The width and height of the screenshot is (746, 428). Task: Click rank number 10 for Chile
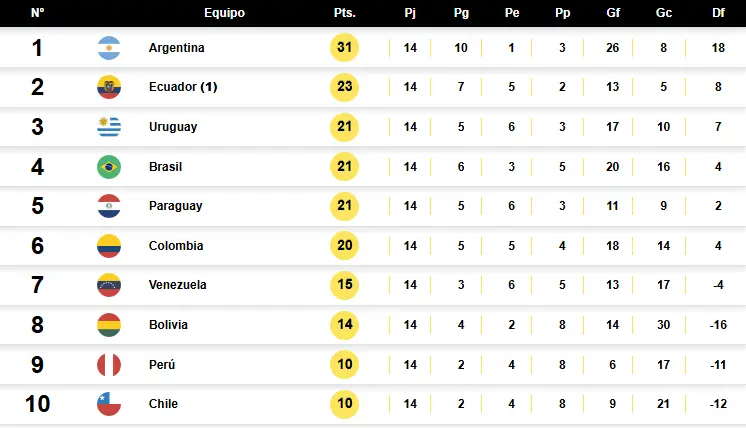pyautogui.click(x=38, y=404)
